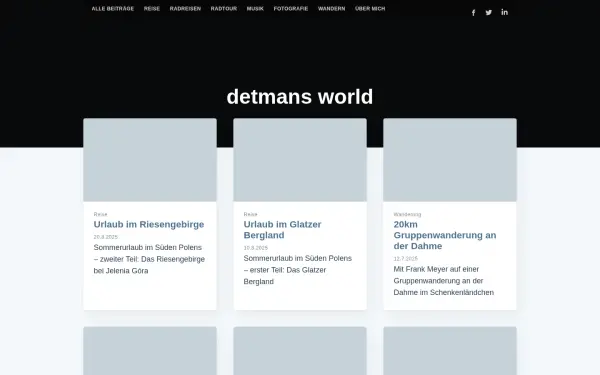Click the Reise category above Urlaub im Riesengebirge
Screen dimensions: 600x375
tap(101, 214)
